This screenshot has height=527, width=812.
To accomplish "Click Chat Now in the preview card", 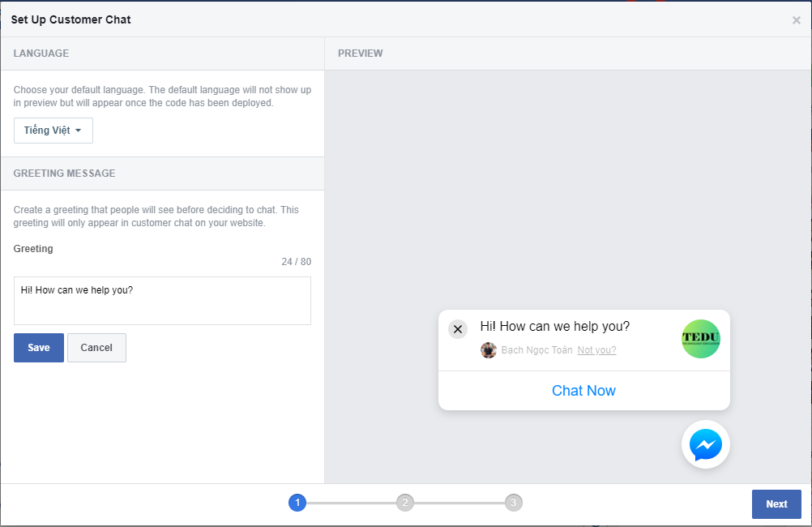I will pyautogui.click(x=583, y=391).
